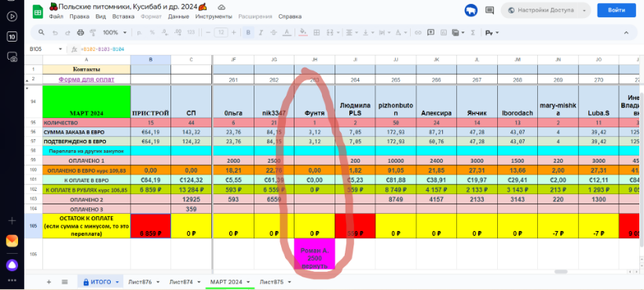Click the Настройки Доступа share button
This screenshot has height=290, width=644.
click(x=541, y=10)
